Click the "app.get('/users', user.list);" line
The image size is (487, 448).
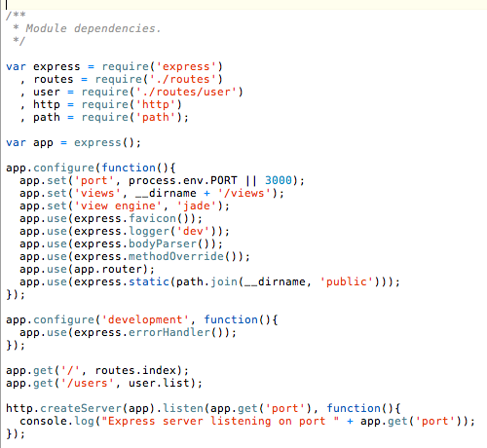click(x=104, y=383)
